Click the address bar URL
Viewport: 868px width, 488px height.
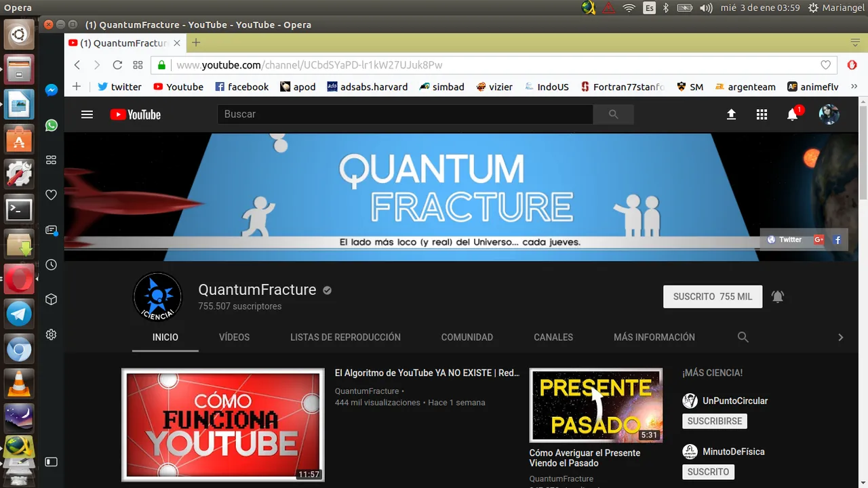pyautogui.click(x=309, y=65)
